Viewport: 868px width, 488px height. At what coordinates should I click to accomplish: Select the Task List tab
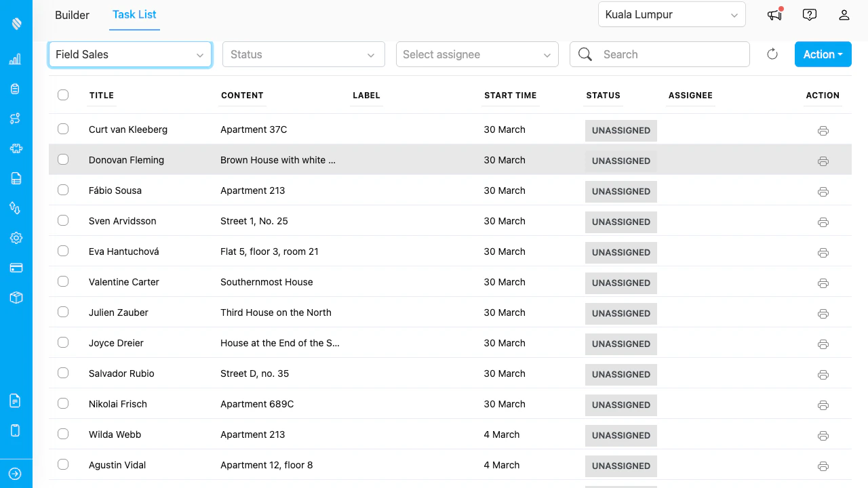[x=134, y=15]
